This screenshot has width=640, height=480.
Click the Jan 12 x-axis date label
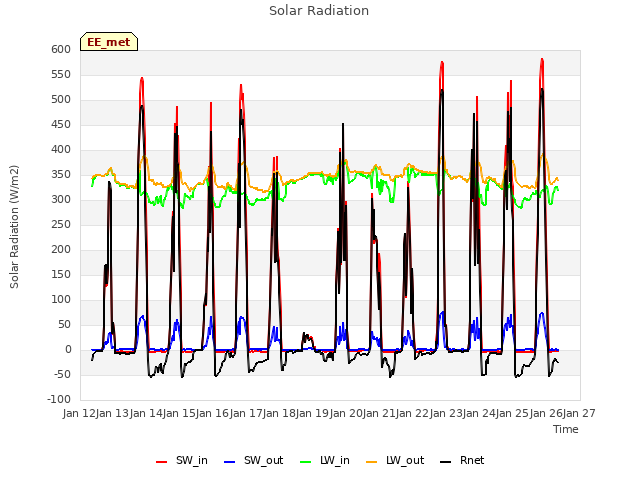click(79, 414)
